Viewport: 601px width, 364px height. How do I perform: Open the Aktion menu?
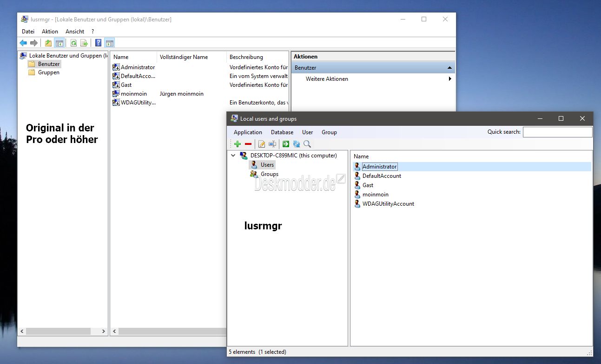(x=50, y=32)
